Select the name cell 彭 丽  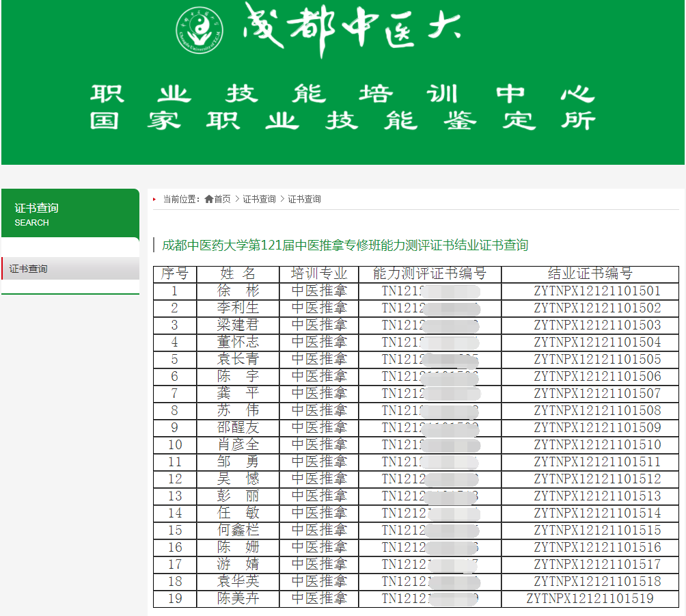click(x=238, y=496)
